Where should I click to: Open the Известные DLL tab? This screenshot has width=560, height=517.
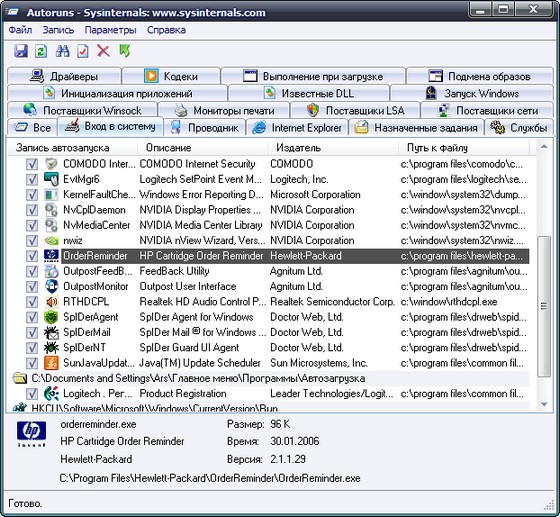coord(309,93)
